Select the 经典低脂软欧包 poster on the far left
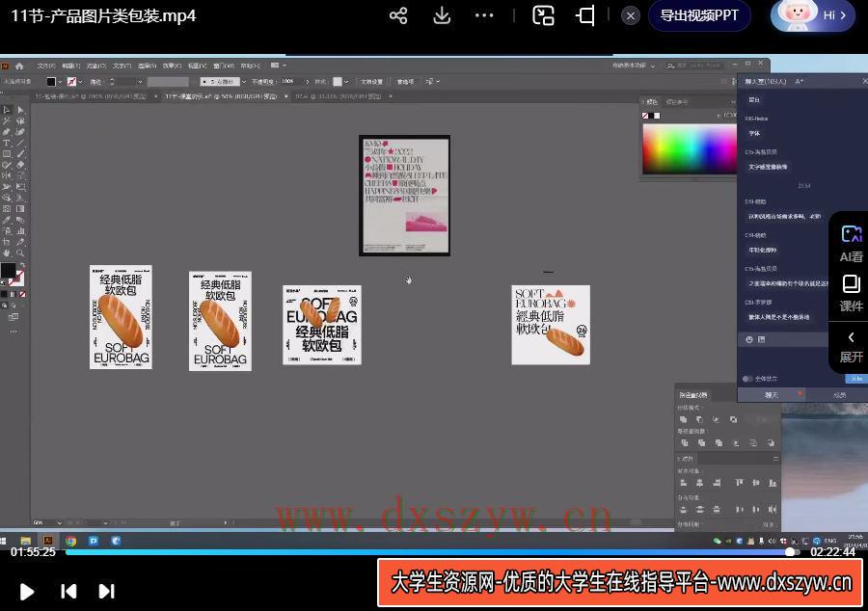868x611 pixels. click(121, 317)
